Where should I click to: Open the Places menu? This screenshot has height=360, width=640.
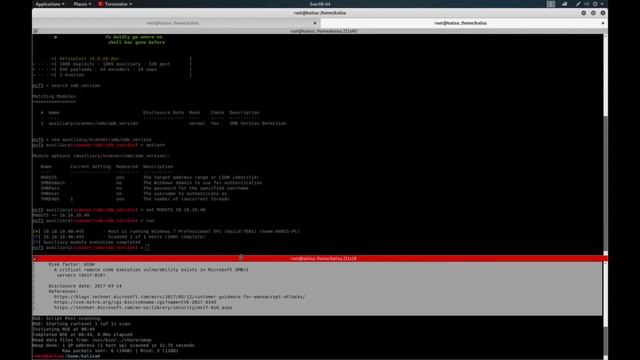[x=82, y=4]
